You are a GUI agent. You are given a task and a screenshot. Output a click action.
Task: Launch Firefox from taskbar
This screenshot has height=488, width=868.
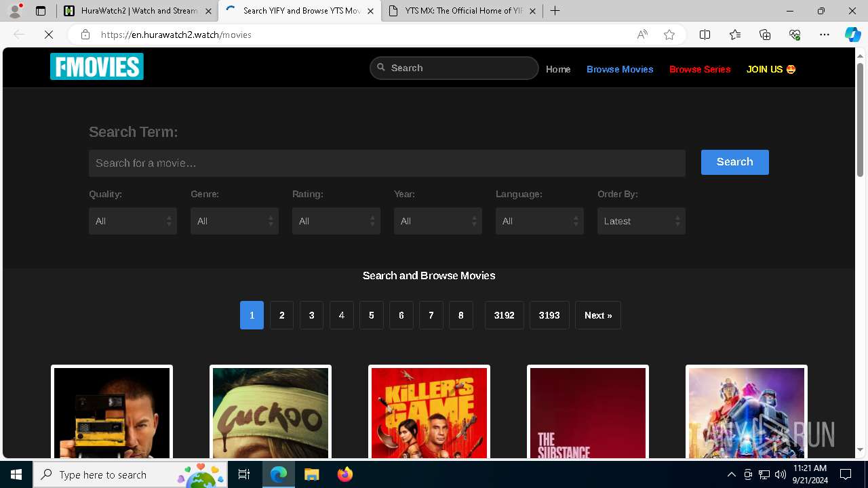tap(344, 474)
